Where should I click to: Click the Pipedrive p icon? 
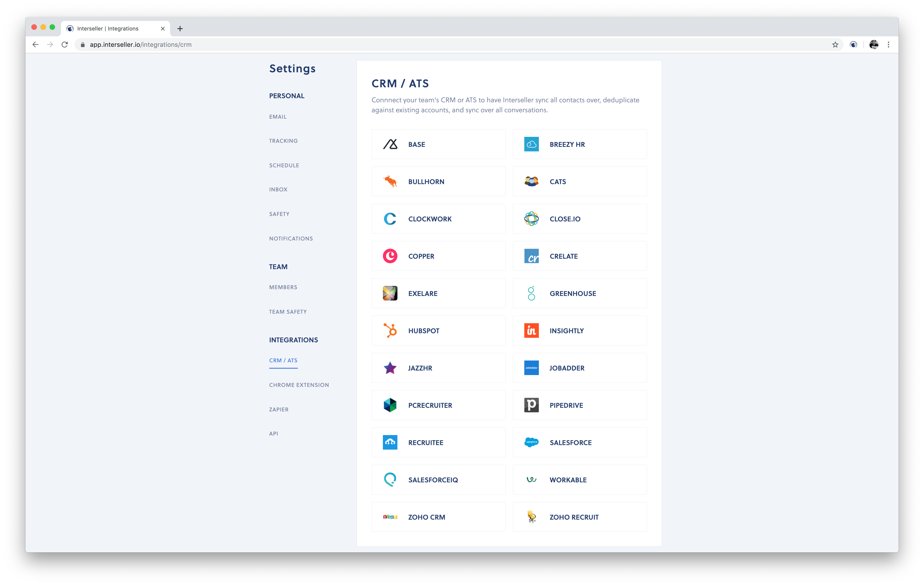click(x=531, y=405)
